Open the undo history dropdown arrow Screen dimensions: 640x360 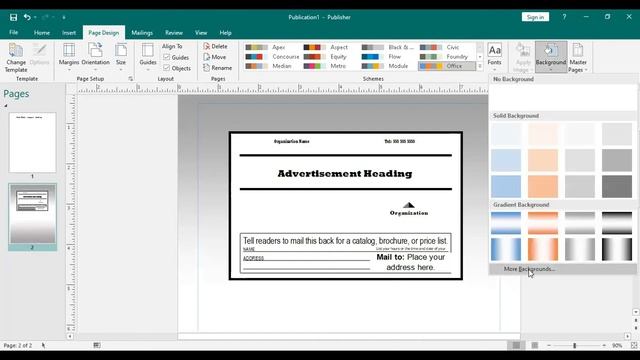(35, 17)
